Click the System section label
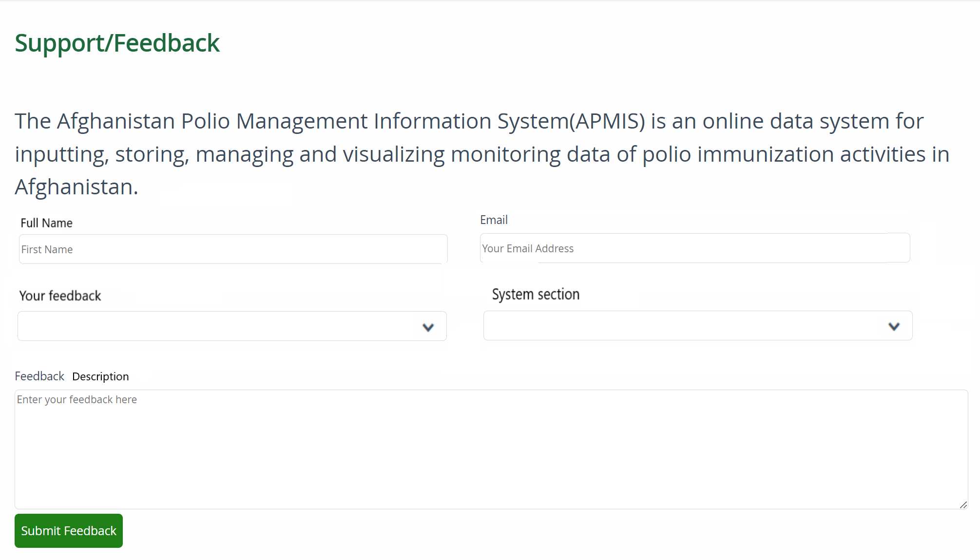Image resolution: width=980 pixels, height=560 pixels. click(x=535, y=294)
